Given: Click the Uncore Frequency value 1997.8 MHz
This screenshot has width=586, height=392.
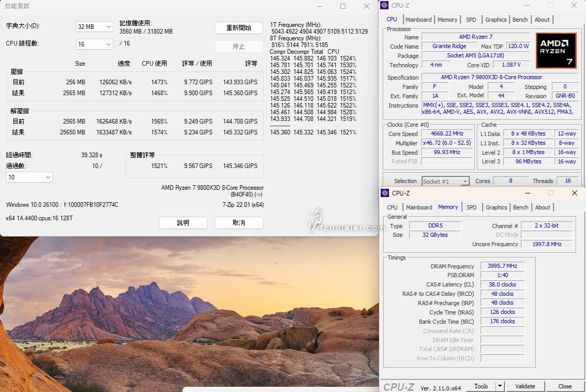Looking at the screenshot, I should pos(546,244).
